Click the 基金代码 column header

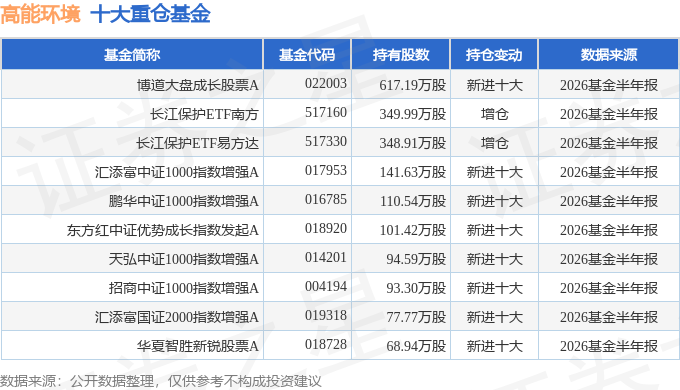(x=307, y=55)
